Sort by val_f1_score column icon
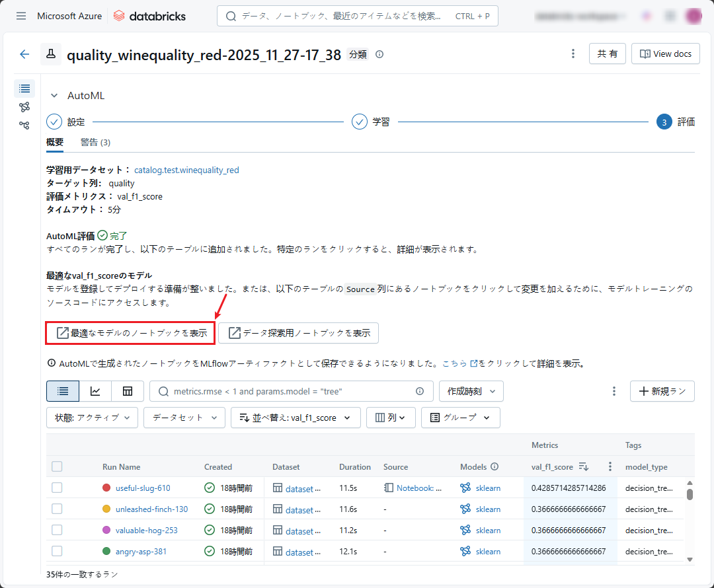Viewport: 714px width, 588px height. pos(584,466)
